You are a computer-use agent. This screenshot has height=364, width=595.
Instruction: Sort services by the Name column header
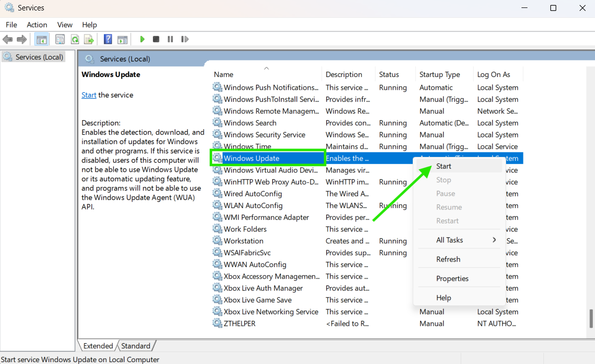coord(266,74)
